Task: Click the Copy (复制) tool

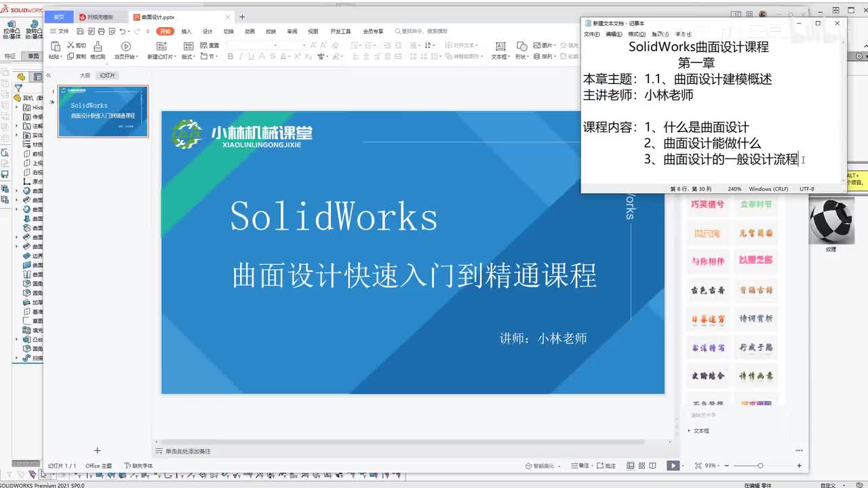Action: [77, 57]
